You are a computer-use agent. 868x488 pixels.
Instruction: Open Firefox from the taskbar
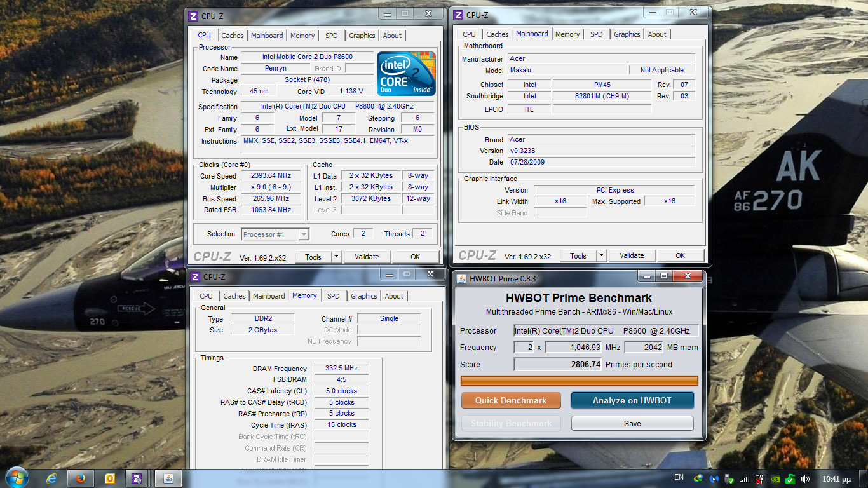click(x=81, y=478)
